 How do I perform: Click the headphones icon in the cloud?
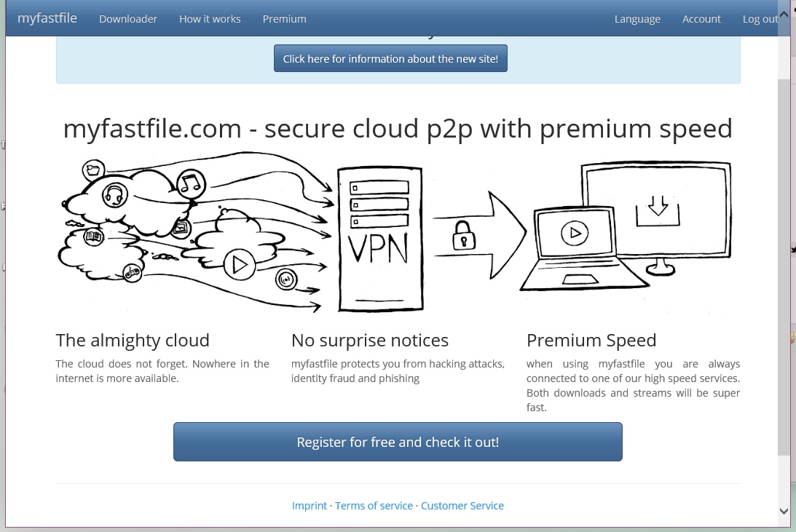point(115,195)
